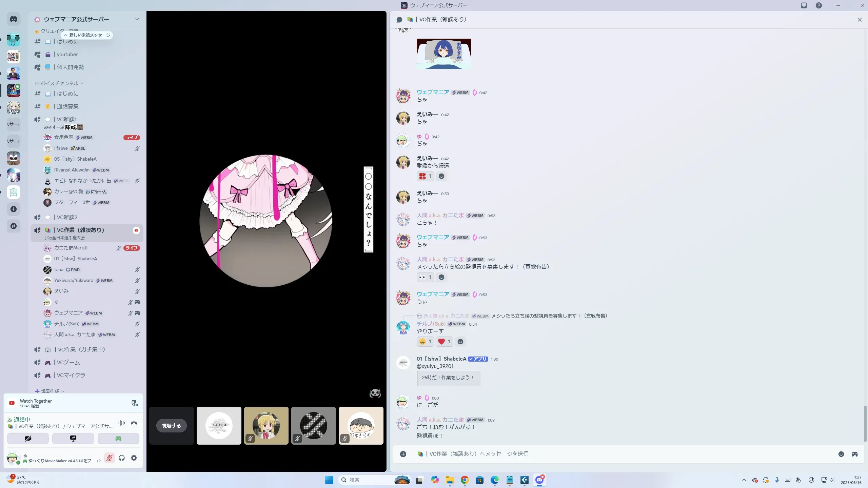Expand the ウェブマニア公式サーバー server menu
868x488 pixels.
tap(137, 19)
